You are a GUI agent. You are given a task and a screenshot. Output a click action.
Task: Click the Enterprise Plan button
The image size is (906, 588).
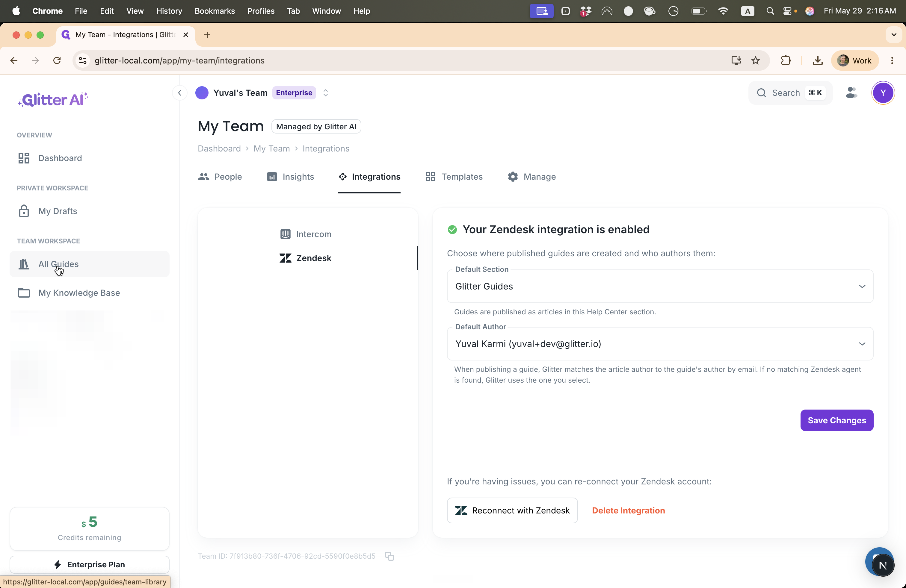pyautogui.click(x=90, y=564)
